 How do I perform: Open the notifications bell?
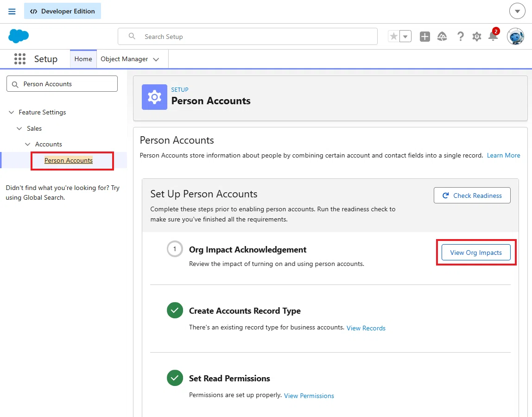coord(493,36)
